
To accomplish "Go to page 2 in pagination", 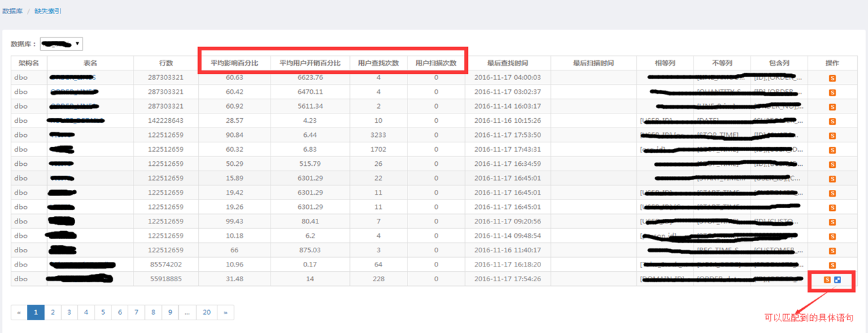I will click(x=52, y=312).
